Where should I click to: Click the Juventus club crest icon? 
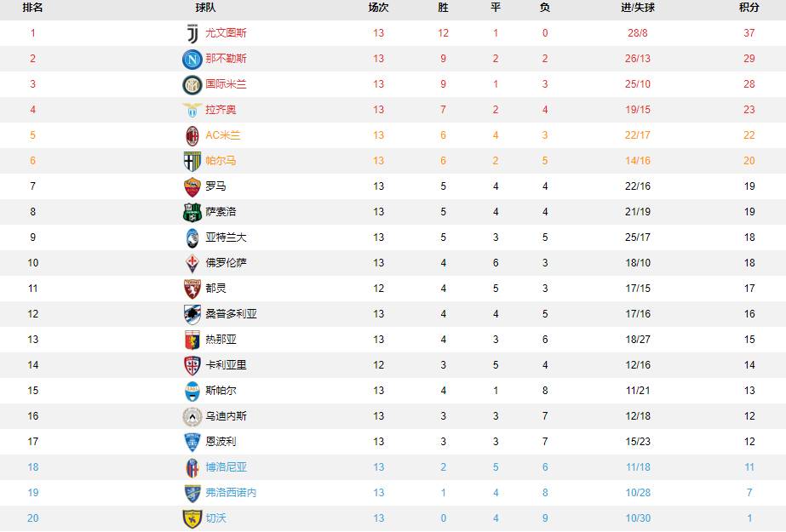tap(192, 33)
